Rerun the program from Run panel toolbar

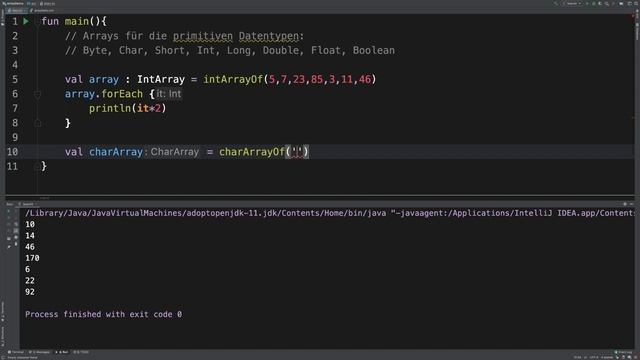click(x=9, y=211)
